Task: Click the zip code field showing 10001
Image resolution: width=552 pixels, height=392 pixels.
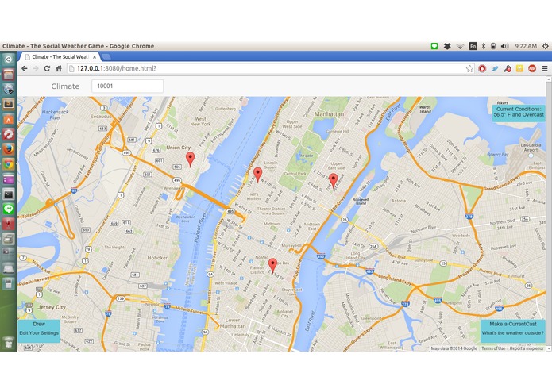Action: 127,86
